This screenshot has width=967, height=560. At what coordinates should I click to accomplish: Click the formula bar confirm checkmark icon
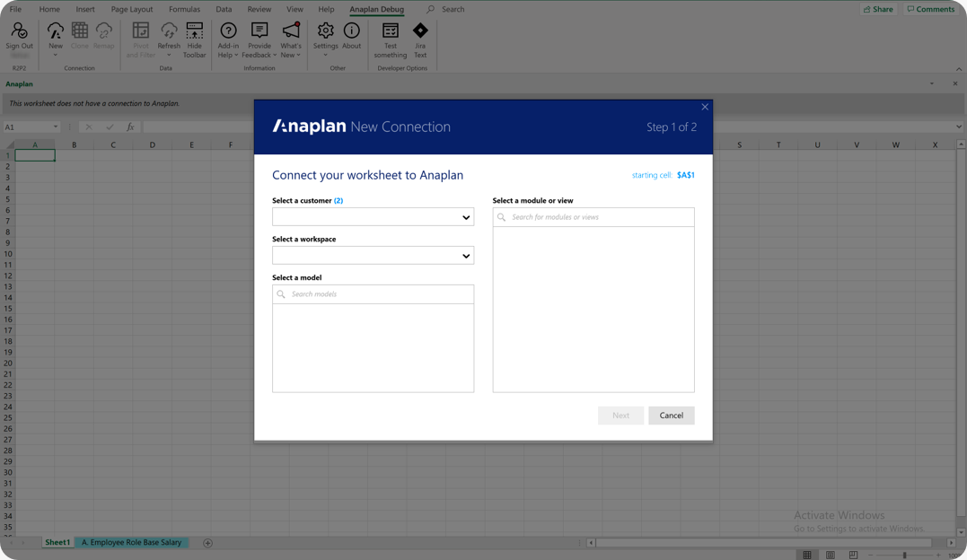110,127
